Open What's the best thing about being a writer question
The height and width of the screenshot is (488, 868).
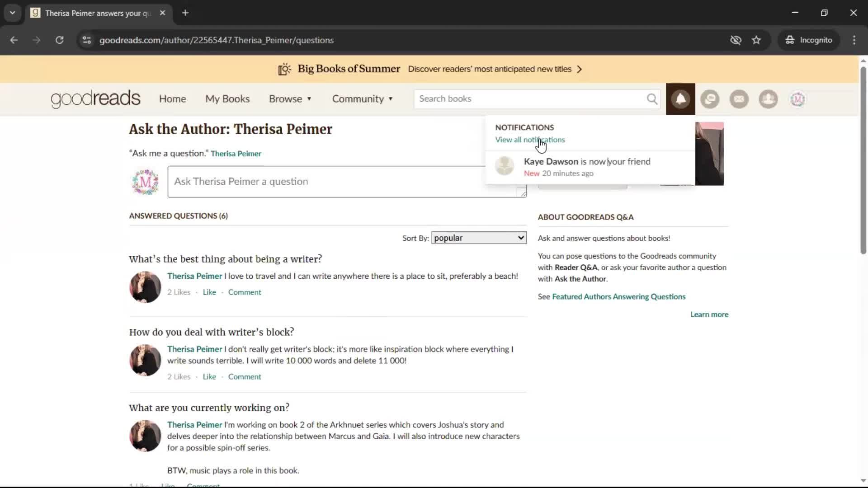tap(225, 259)
